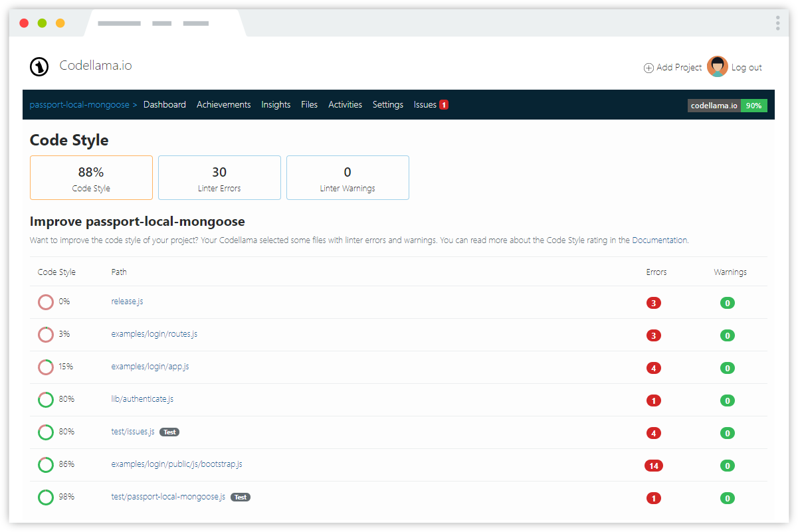Open release.js file link
The image size is (798, 532).
128,301
